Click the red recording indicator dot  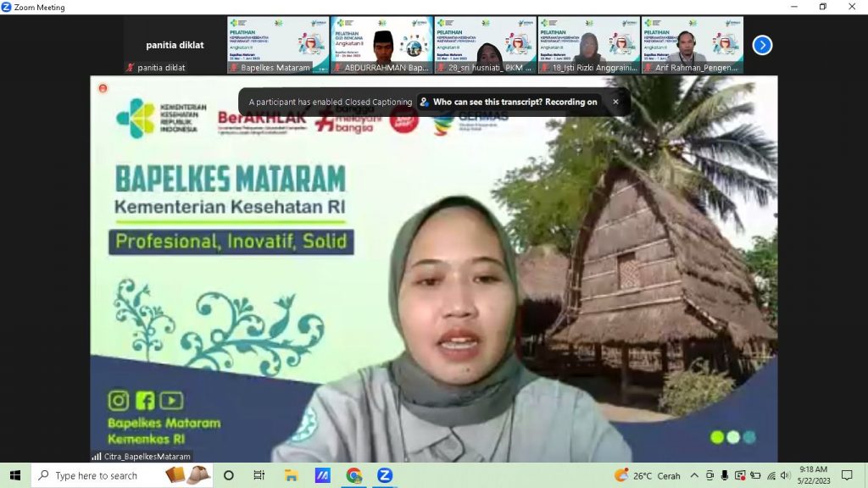click(x=103, y=88)
